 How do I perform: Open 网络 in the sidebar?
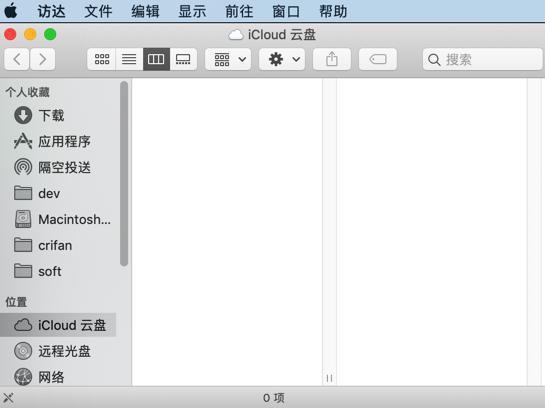[x=58, y=377]
